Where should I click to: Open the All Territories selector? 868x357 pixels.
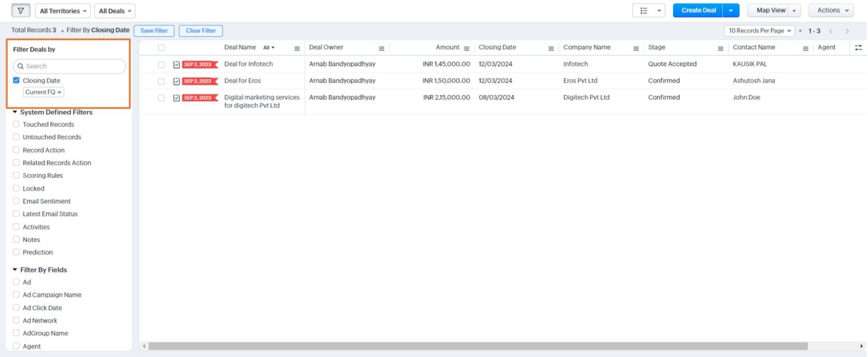tap(63, 10)
